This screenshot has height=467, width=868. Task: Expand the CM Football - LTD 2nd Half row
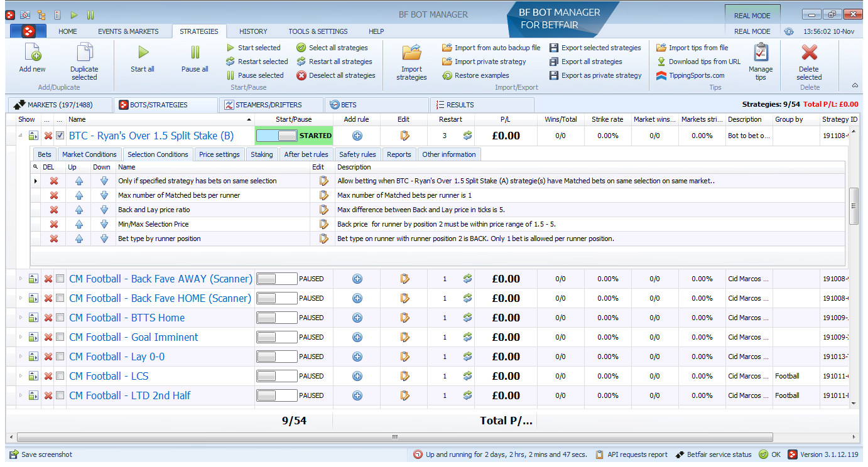point(19,395)
